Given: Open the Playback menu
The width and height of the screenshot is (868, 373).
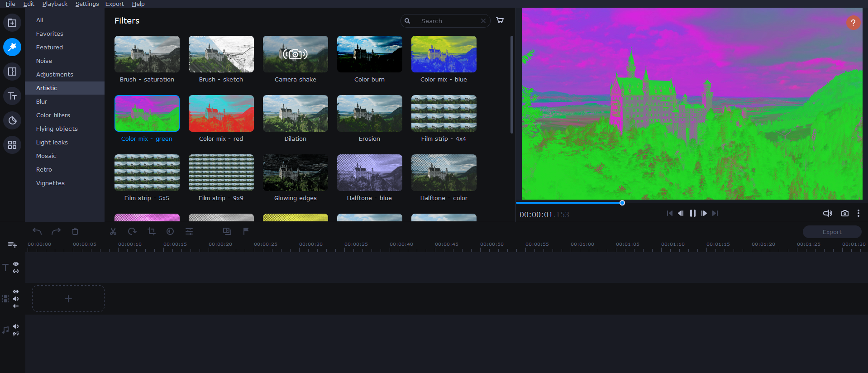Looking at the screenshot, I should tap(55, 4).
